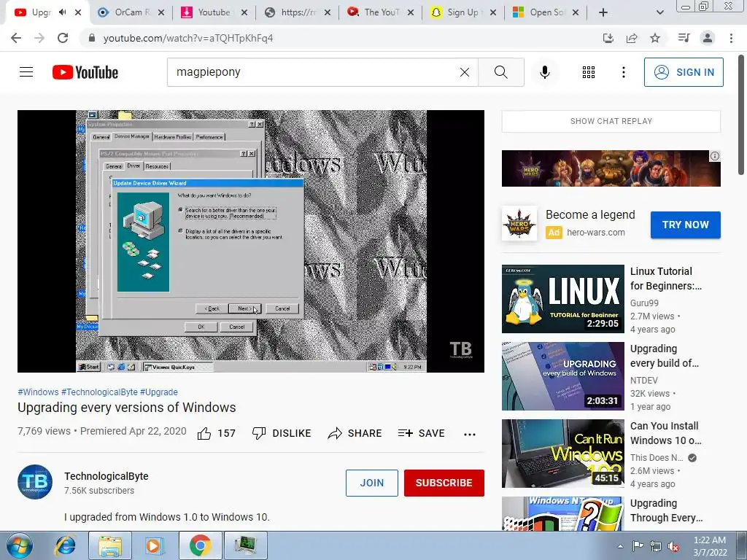Open the Windows Start orb
Viewport: 747px width, 560px height.
[20, 545]
